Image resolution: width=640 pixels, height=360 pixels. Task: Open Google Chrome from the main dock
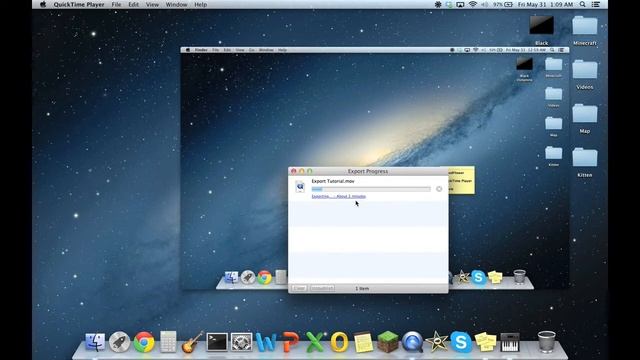click(x=144, y=342)
